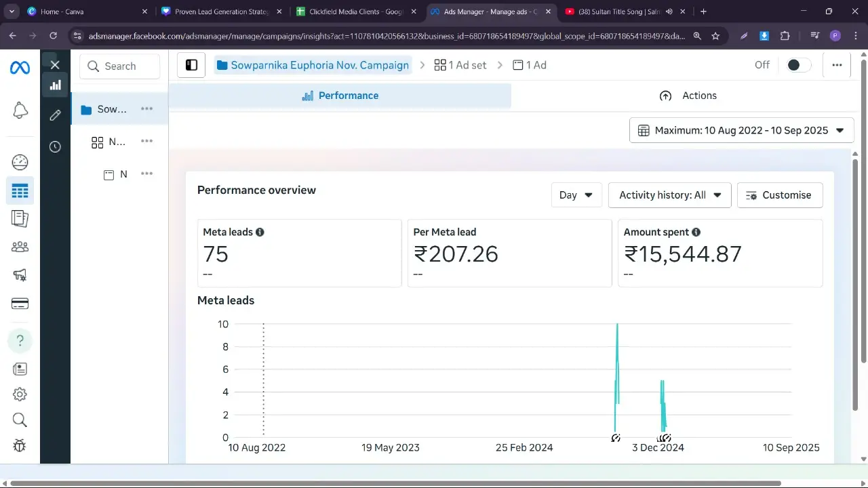Click the Search field in sidebar
This screenshot has height=488, width=868.
[120, 66]
